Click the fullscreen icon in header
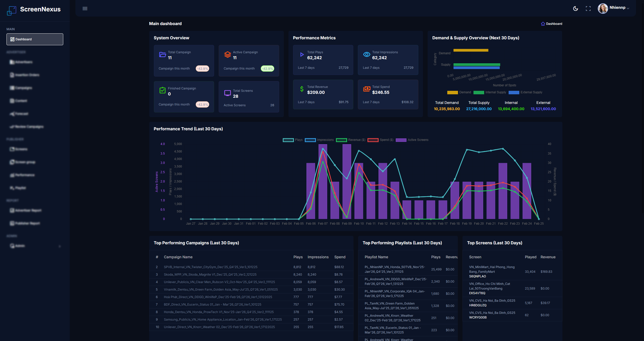 [588, 9]
